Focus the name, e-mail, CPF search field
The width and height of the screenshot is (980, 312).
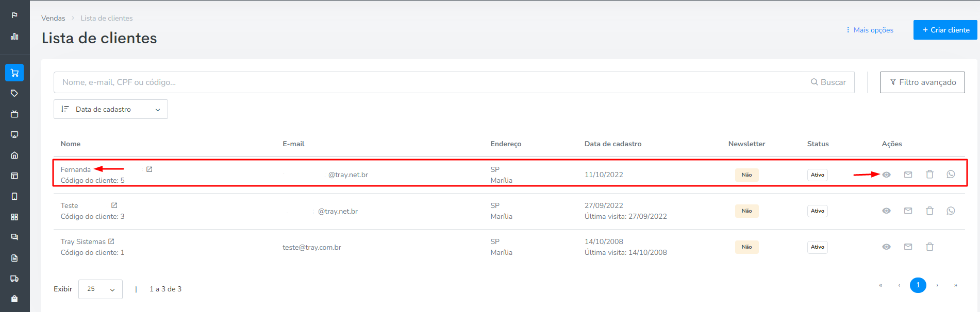click(430, 82)
